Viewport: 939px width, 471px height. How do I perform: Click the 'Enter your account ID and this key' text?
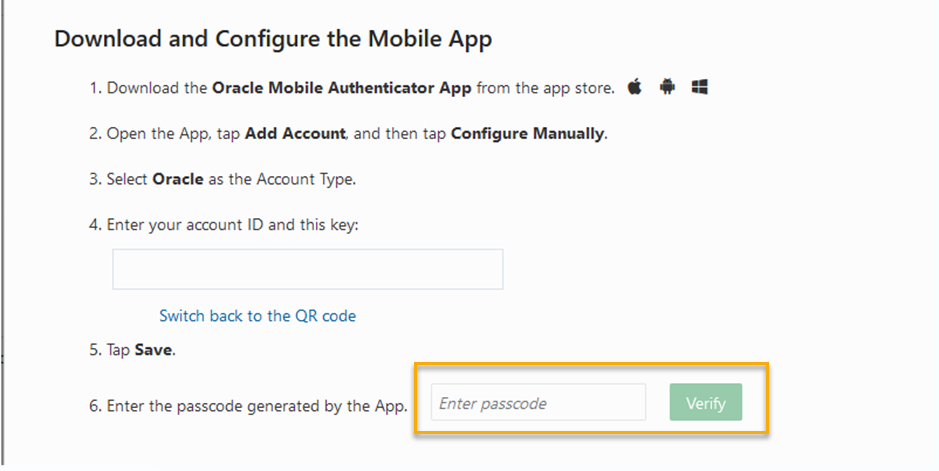tap(232, 225)
